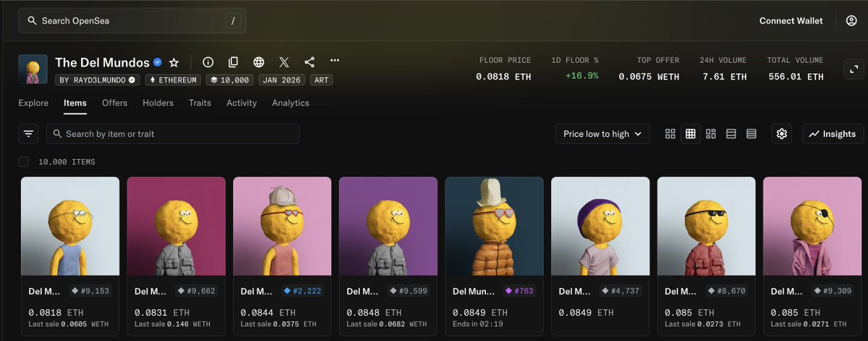Click the 24H Volume 7.61 ETH stat
Viewport: 868px width, 341px height.
point(723,69)
